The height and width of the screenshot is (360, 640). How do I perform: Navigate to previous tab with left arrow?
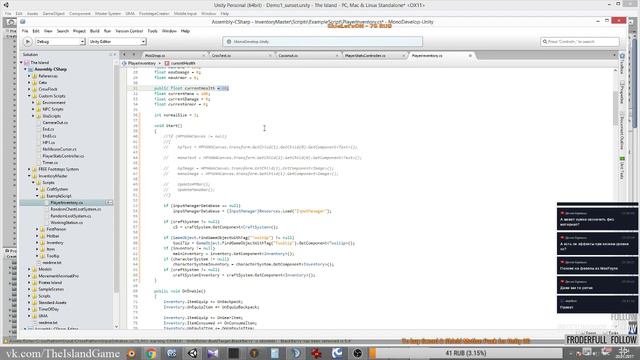[x=124, y=55]
